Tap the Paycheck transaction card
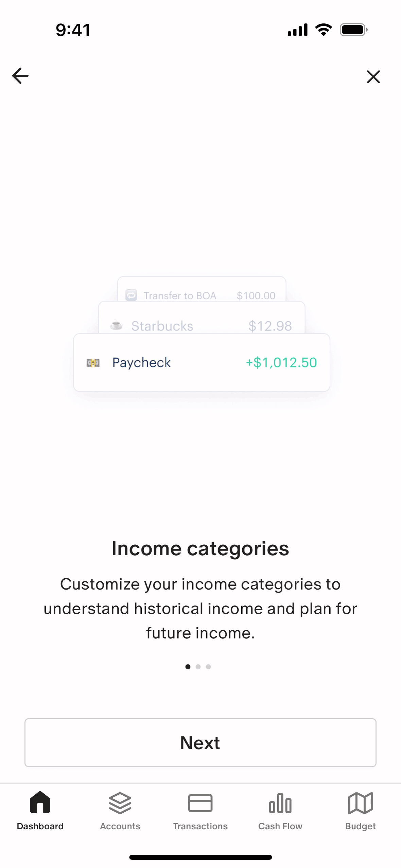This screenshot has height=868, width=401. (202, 362)
